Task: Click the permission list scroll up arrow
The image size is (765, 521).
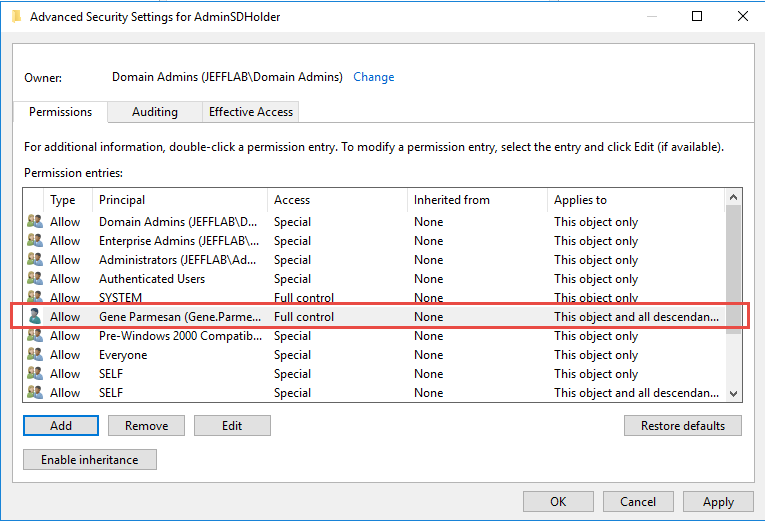Action: (x=733, y=197)
